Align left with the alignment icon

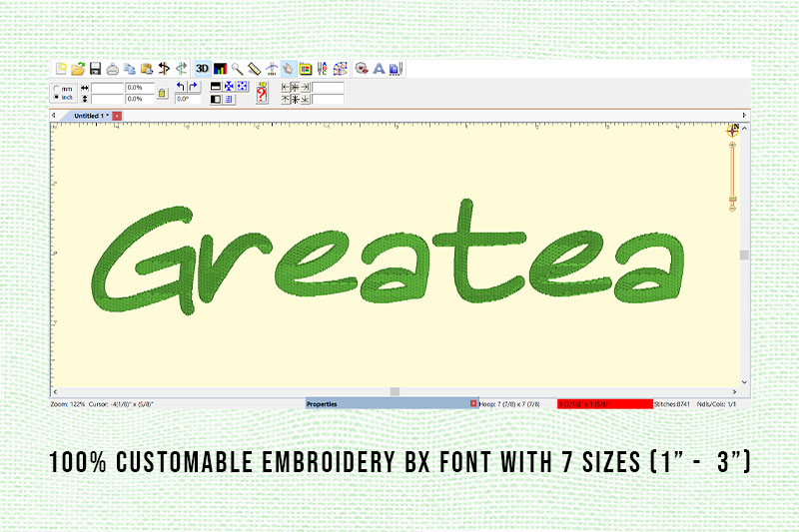tap(286, 87)
